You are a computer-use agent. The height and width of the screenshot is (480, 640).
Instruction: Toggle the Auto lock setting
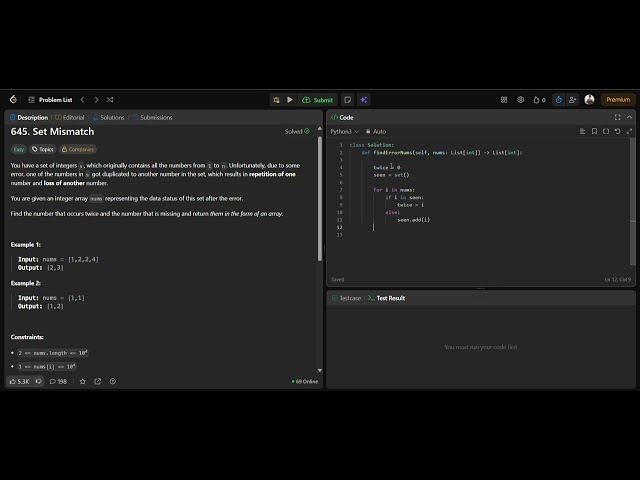pos(376,131)
